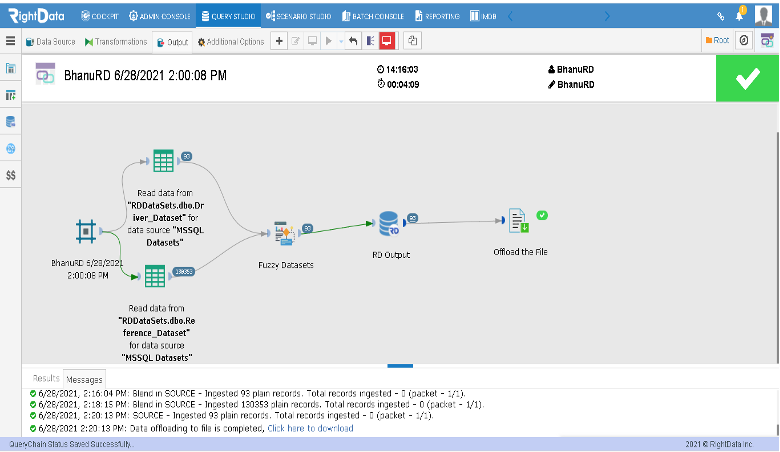Select the Query Studio menu
780x452 pixels.
tap(228, 16)
